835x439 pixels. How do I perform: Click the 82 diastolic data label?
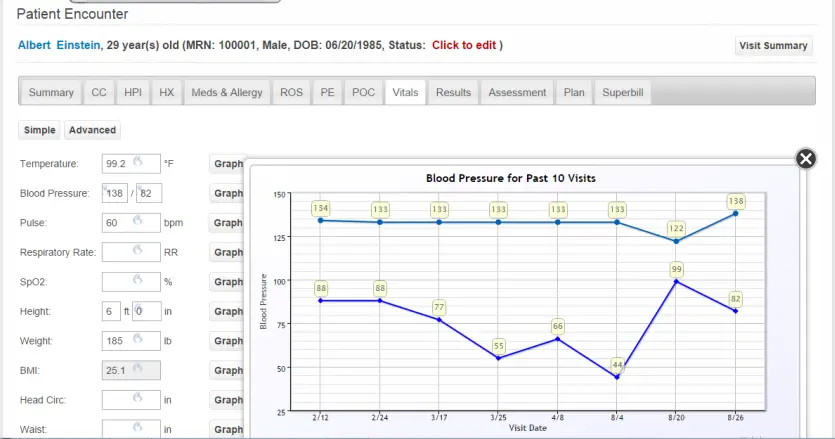(x=735, y=299)
